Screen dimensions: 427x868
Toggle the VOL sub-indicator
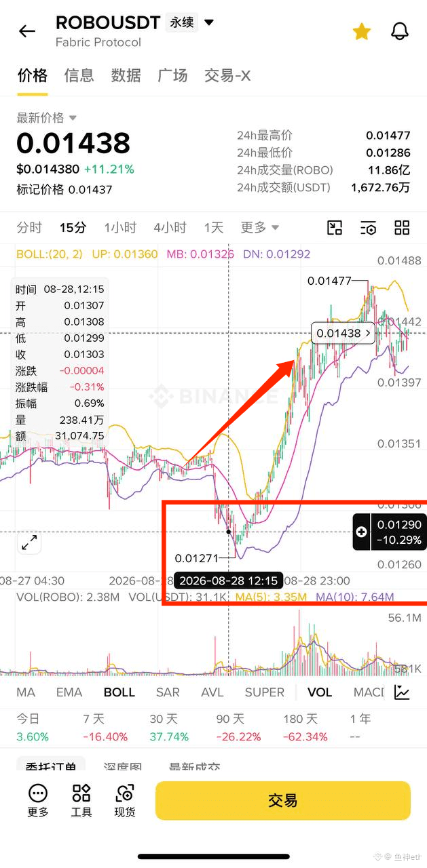point(320,692)
